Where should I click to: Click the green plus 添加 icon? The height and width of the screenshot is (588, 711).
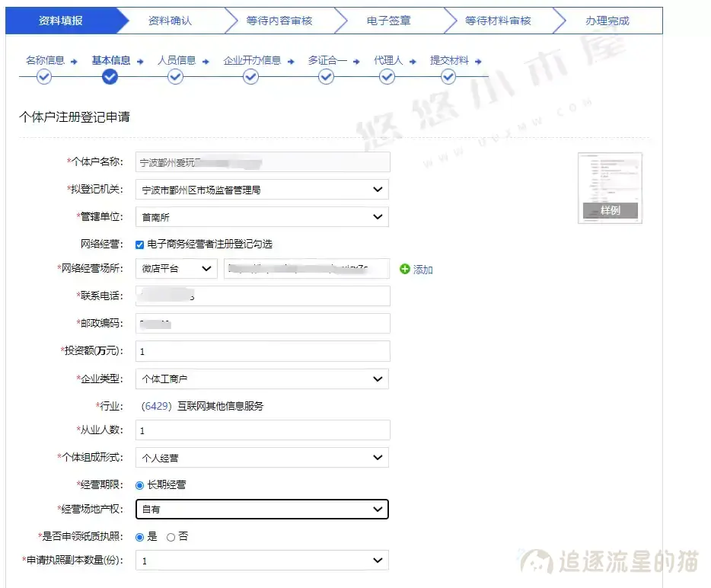[405, 270]
